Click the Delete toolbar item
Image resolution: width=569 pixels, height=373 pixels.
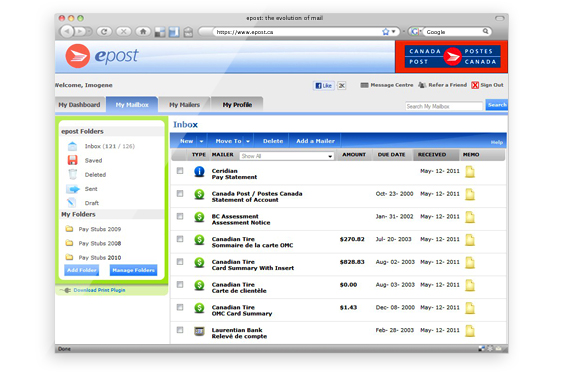pyautogui.click(x=273, y=141)
